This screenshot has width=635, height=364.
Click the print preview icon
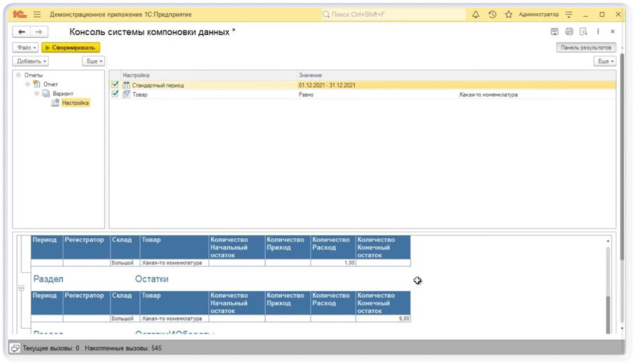[584, 32]
